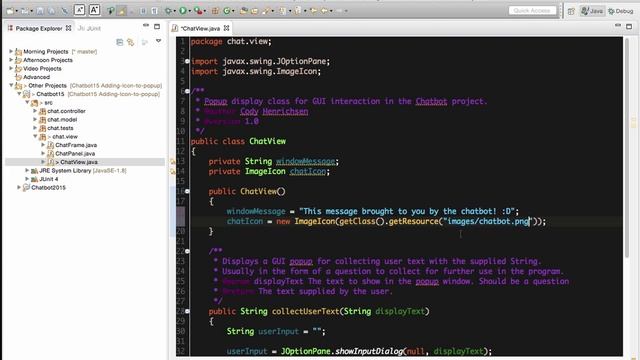The height and width of the screenshot is (360, 640).
Task: Click the New Java Package icon
Action: [x=215, y=11]
